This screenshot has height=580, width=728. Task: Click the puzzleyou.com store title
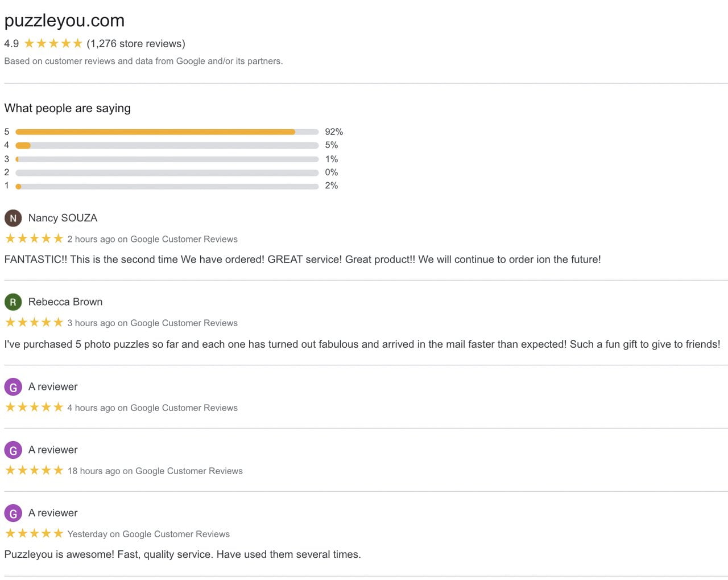coord(64,20)
